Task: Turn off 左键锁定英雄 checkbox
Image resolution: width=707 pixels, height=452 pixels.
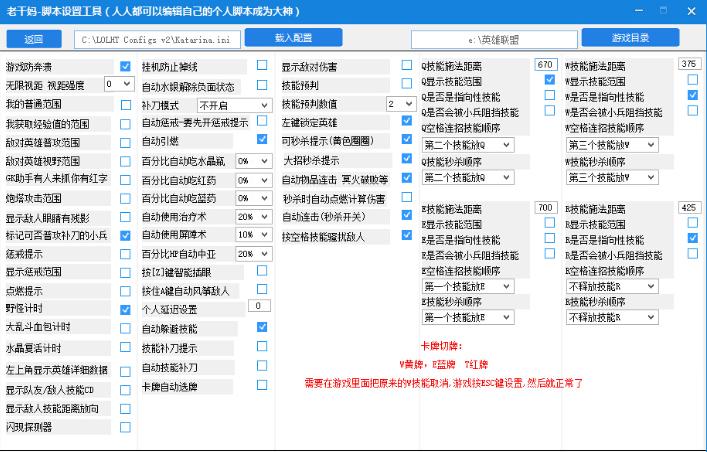Action: 406,121
